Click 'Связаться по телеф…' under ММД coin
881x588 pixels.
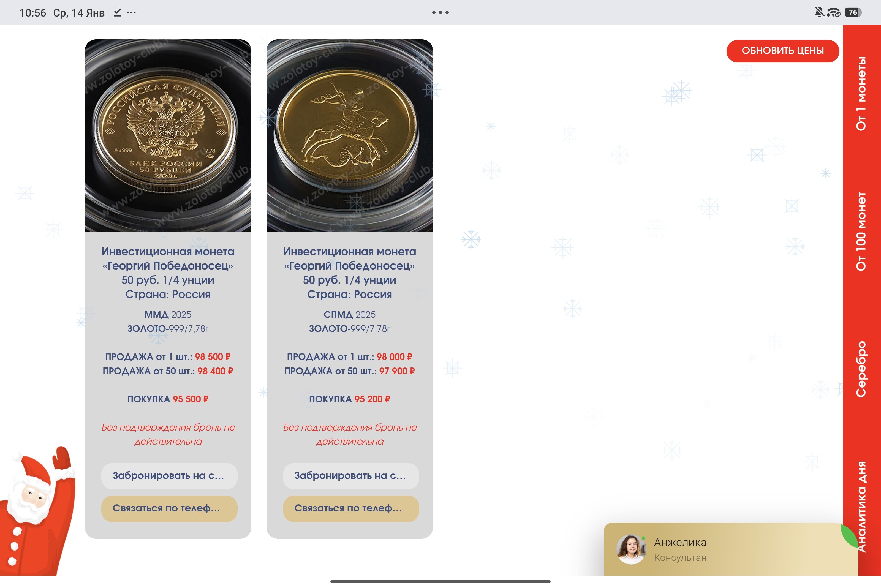pyautogui.click(x=169, y=508)
